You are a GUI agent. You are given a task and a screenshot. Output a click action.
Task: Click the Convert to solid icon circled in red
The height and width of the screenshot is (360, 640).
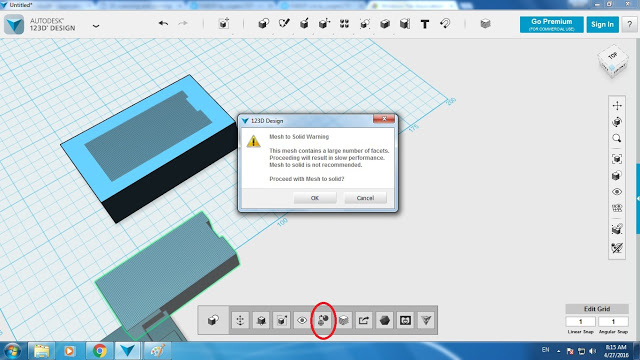click(323, 320)
